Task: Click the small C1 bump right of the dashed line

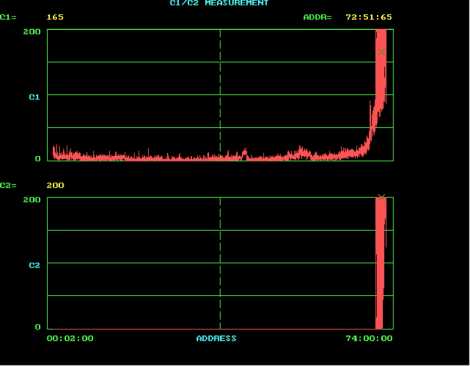Action: [245, 154]
